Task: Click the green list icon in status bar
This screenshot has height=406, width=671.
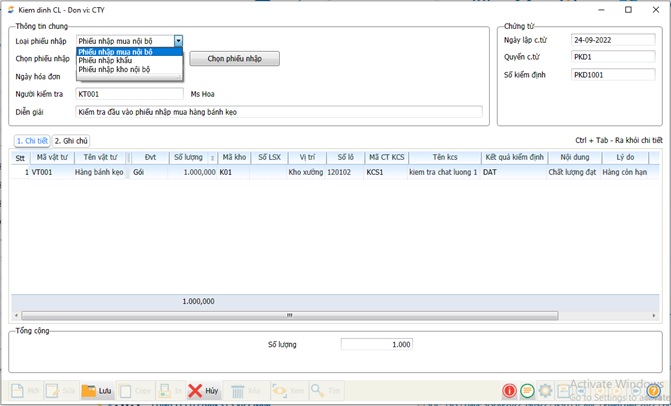Action: [x=527, y=391]
